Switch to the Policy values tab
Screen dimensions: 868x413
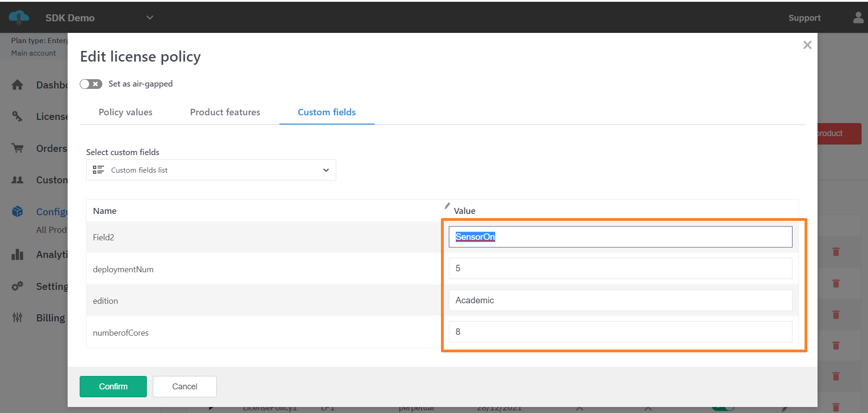pyautogui.click(x=126, y=112)
